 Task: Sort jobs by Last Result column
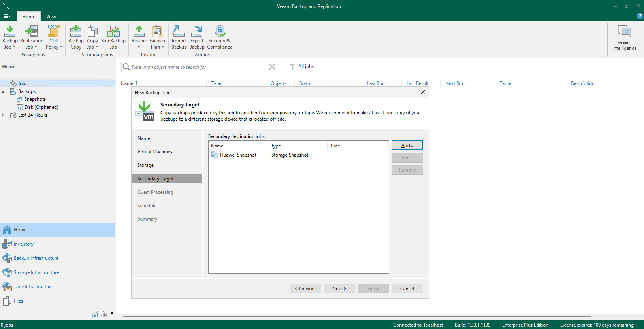pos(417,83)
